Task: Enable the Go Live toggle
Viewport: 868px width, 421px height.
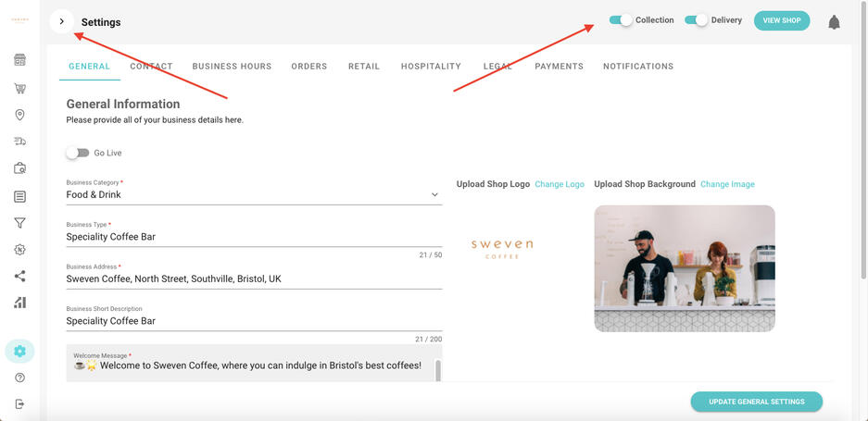Action: (77, 153)
